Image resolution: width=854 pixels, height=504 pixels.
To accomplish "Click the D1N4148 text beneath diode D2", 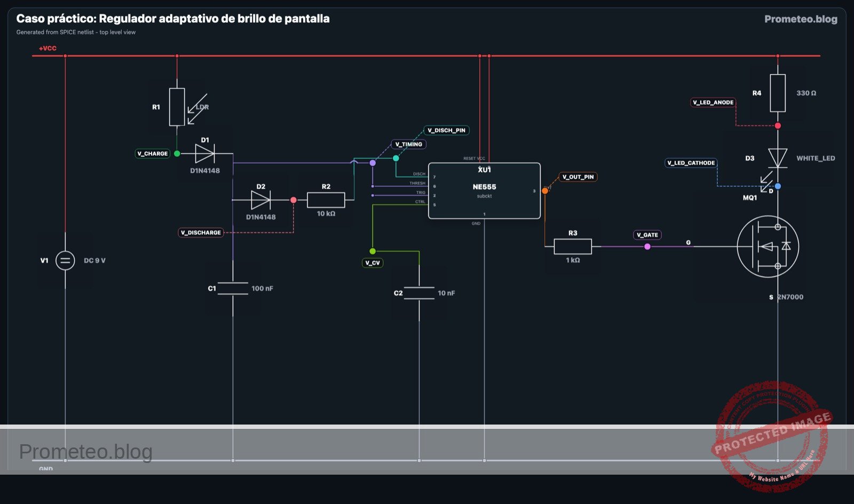I will (261, 218).
